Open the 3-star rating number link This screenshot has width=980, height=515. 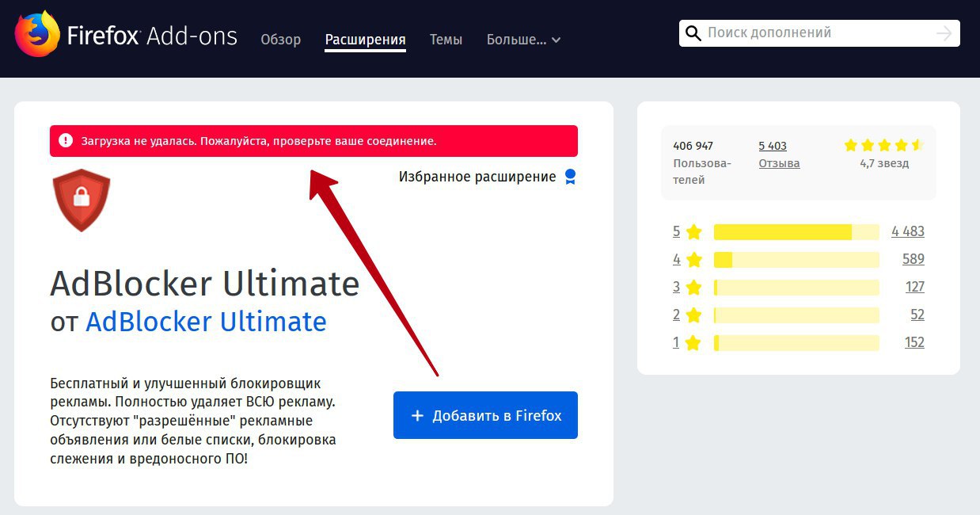[x=676, y=288]
